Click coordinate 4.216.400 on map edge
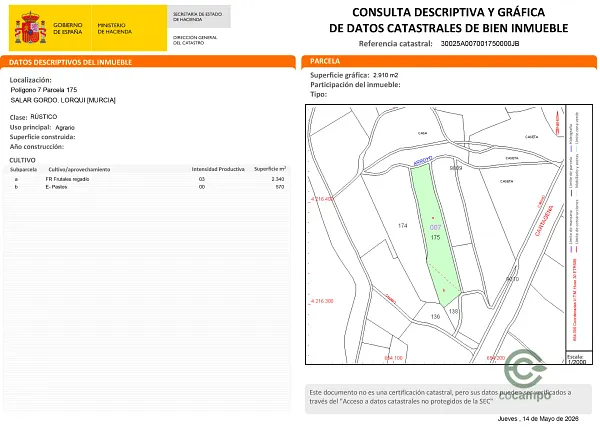This screenshot has width=600, height=429. (322, 199)
